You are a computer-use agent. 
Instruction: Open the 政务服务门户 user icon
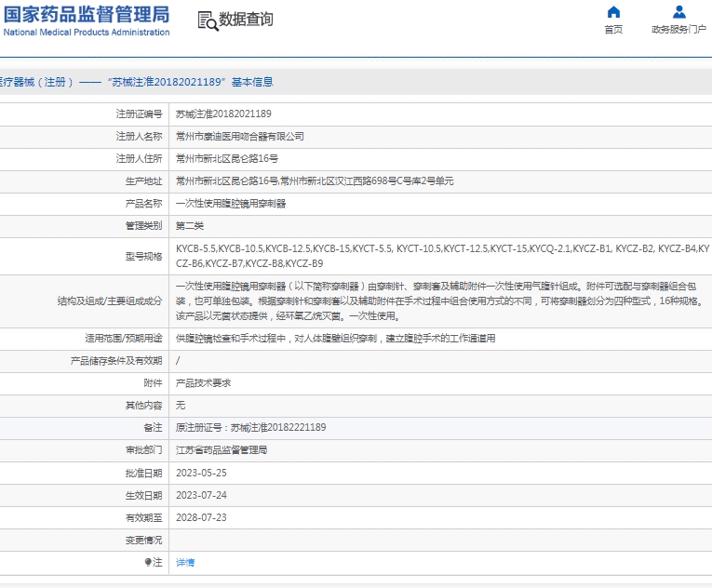678,12
